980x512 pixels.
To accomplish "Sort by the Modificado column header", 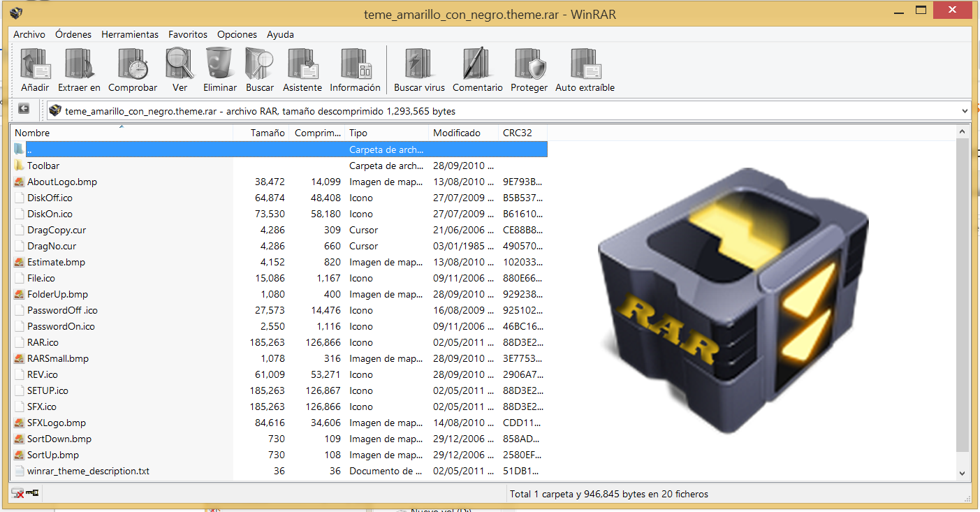I will click(464, 133).
